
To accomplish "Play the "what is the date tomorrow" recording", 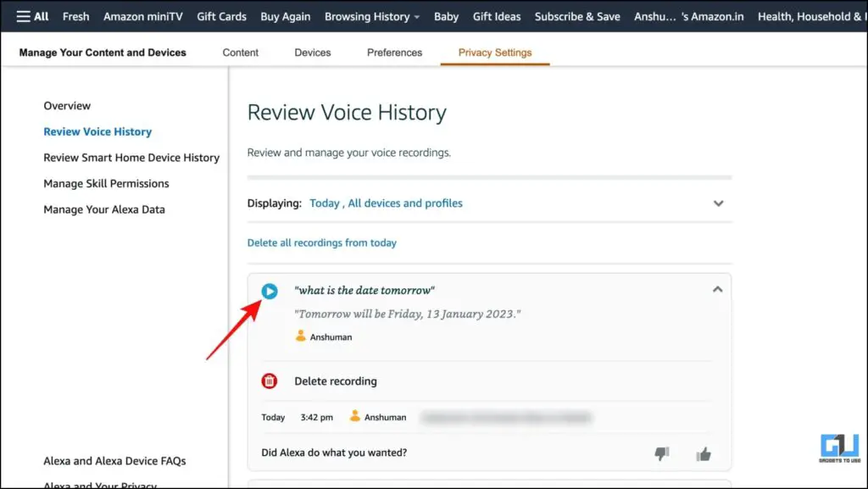I will coord(270,291).
